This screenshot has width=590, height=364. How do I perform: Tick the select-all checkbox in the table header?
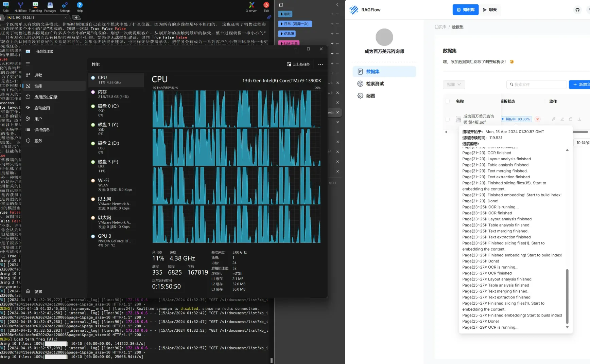click(447, 101)
